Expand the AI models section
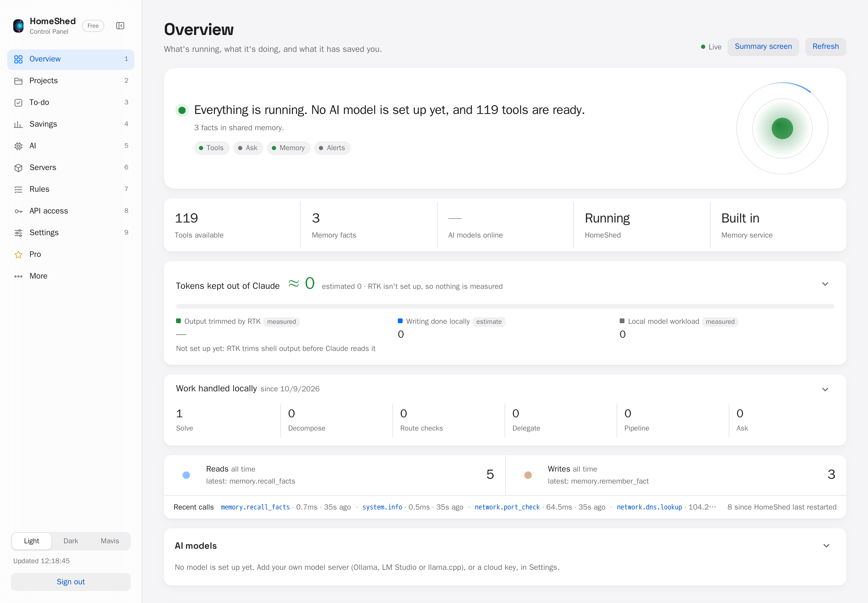The width and height of the screenshot is (868, 603). (x=826, y=546)
